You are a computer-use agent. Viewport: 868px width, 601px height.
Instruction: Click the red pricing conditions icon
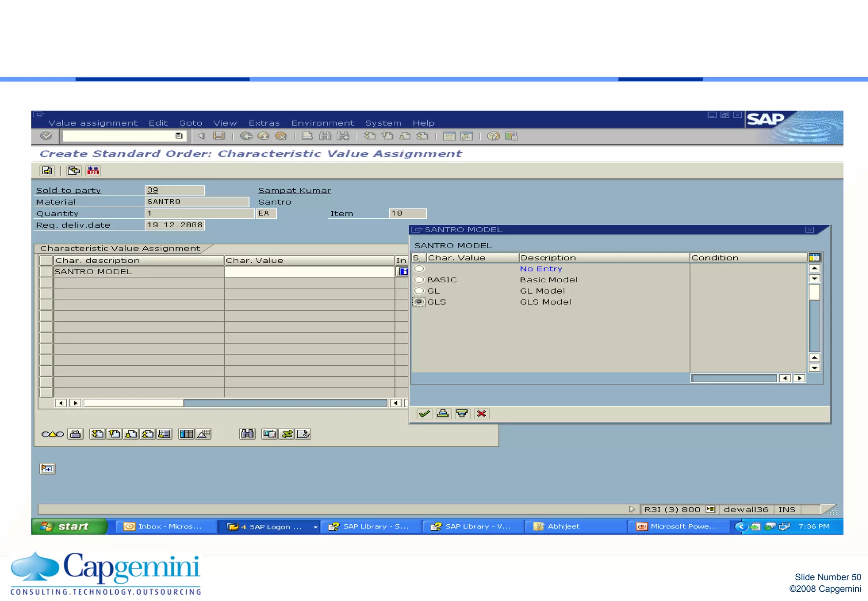coord(93,170)
